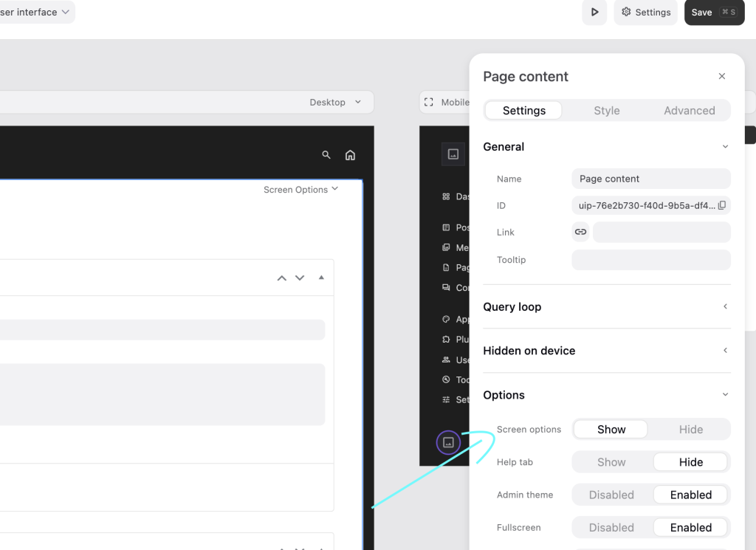Click the circled logo icon highlighted by the arrow
Viewport: 756px width, 550px height.
[449, 442]
